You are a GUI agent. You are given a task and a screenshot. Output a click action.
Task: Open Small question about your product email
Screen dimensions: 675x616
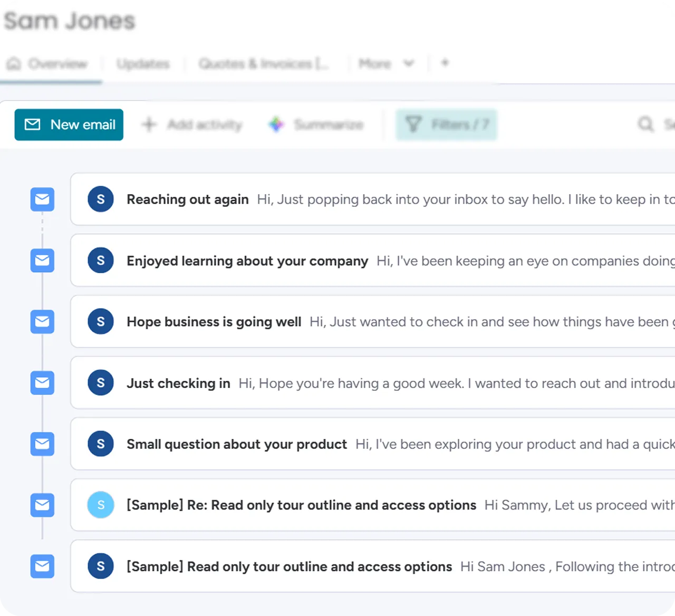click(373, 444)
